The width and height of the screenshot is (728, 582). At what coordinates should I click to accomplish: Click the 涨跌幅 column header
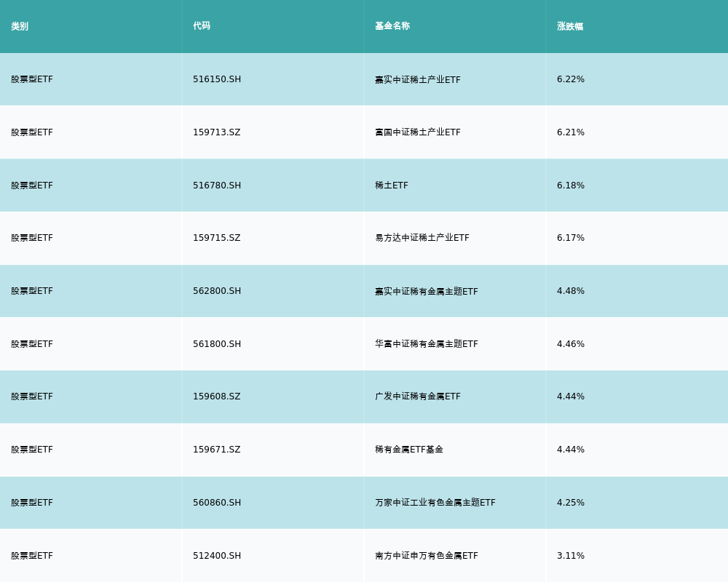(x=570, y=26)
